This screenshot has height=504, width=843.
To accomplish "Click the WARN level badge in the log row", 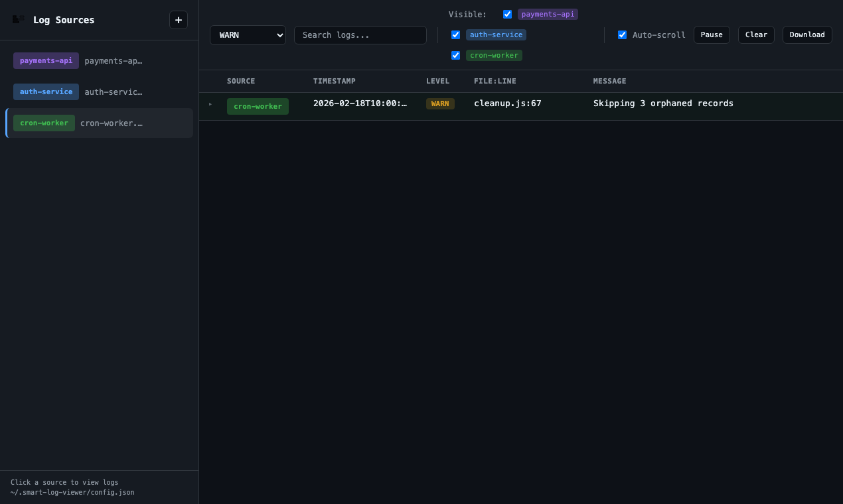I will click(440, 103).
